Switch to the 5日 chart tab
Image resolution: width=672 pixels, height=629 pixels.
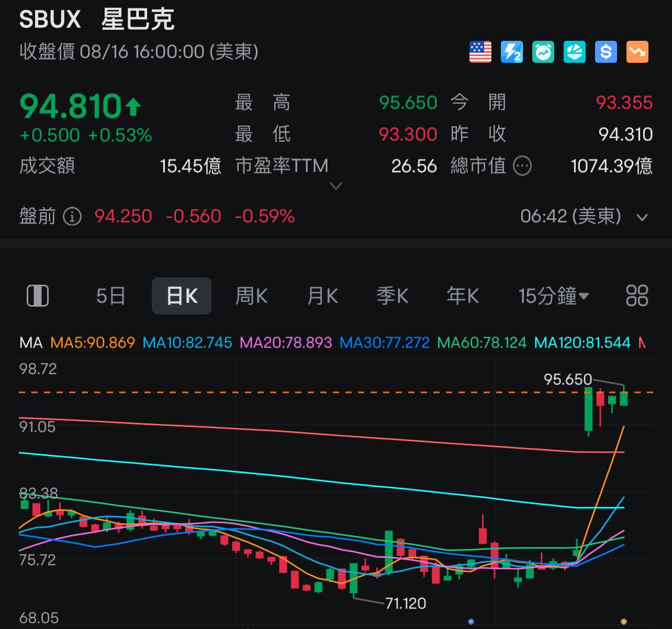click(110, 296)
